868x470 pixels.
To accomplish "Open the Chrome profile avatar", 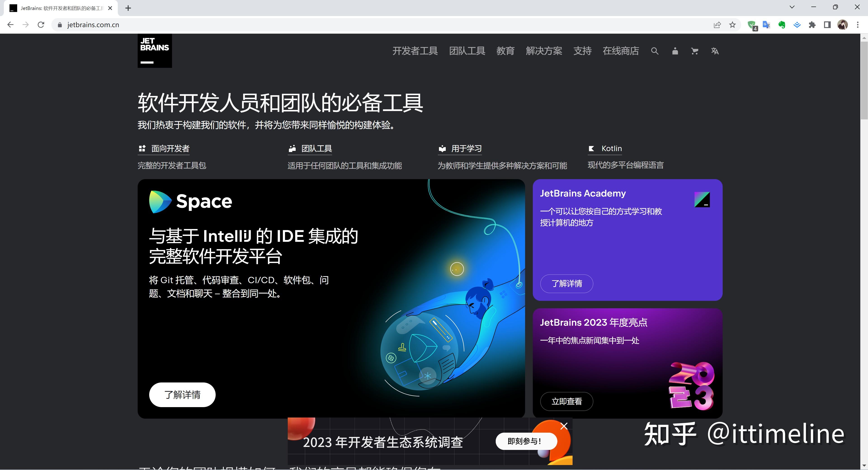I will (x=843, y=25).
